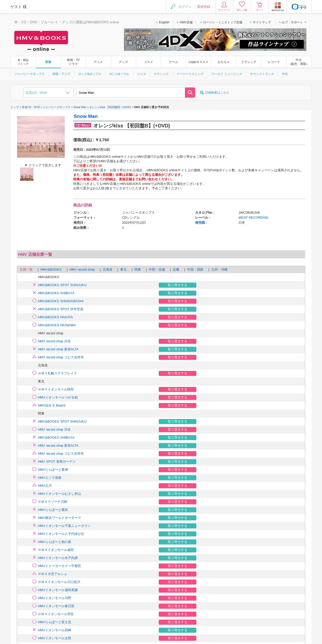Click the ログイン link

click(x=185, y=7)
